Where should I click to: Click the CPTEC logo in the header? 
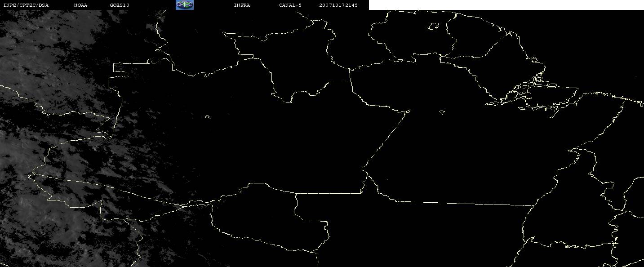click(184, 5)
